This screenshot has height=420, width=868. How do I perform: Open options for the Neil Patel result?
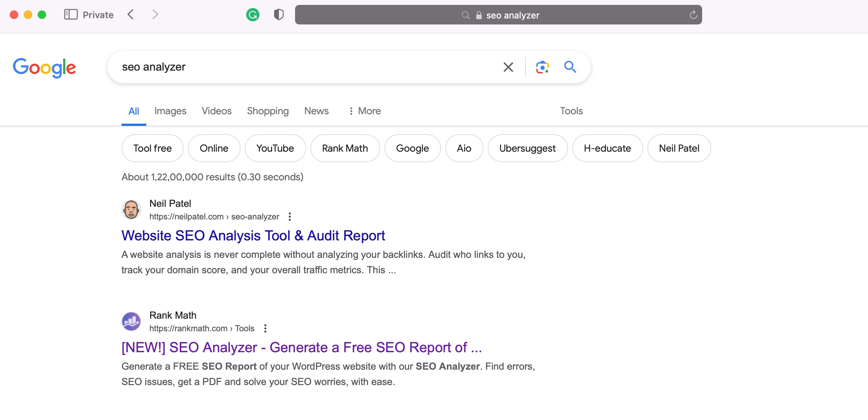tap(290, 217)
